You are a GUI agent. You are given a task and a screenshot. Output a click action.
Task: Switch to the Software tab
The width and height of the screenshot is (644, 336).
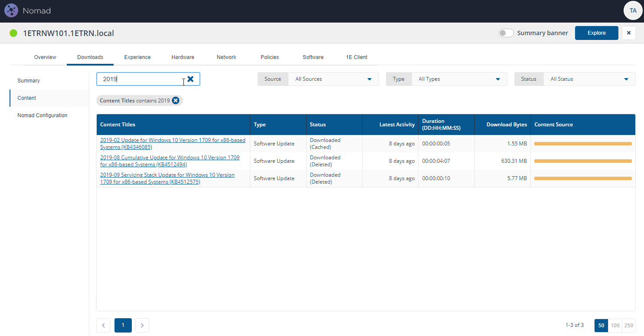[x=313, y=57]
